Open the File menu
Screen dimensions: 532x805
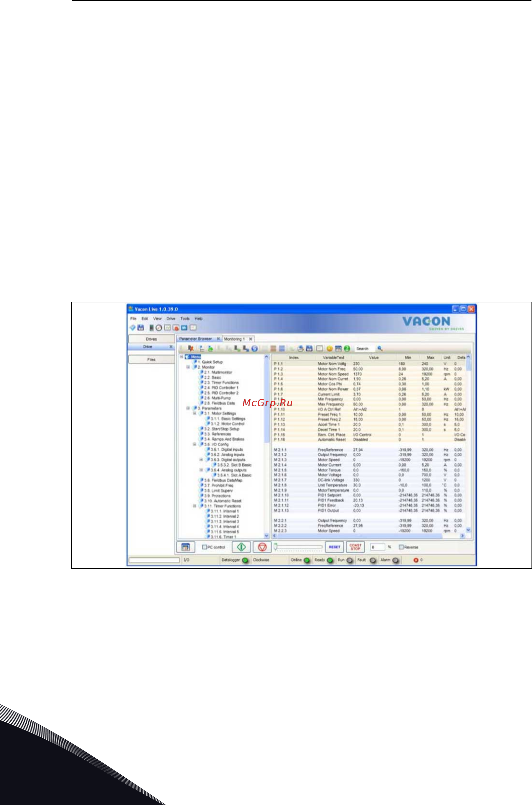point(133,319)
